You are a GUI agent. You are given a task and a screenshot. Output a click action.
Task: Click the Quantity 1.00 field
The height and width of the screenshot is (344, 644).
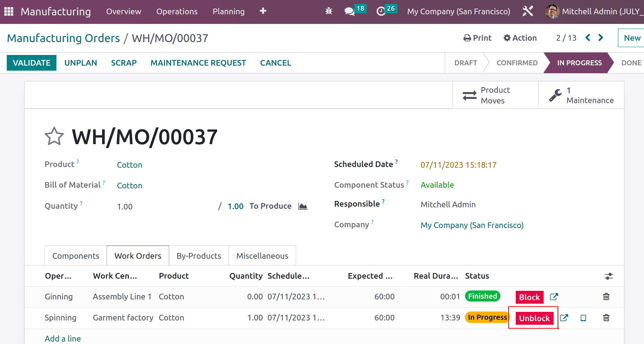click(x=125, y=207)
